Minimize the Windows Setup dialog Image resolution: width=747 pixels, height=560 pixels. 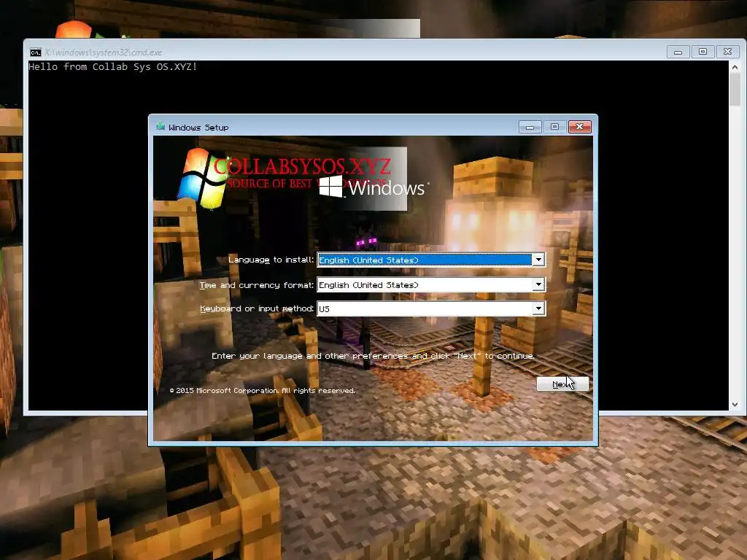tap(530, 127)
